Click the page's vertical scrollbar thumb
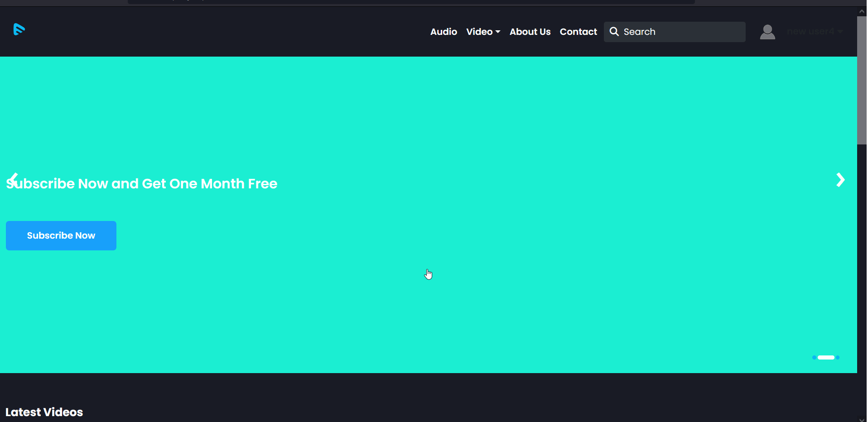Screen dimensions: 868x422 862,81
